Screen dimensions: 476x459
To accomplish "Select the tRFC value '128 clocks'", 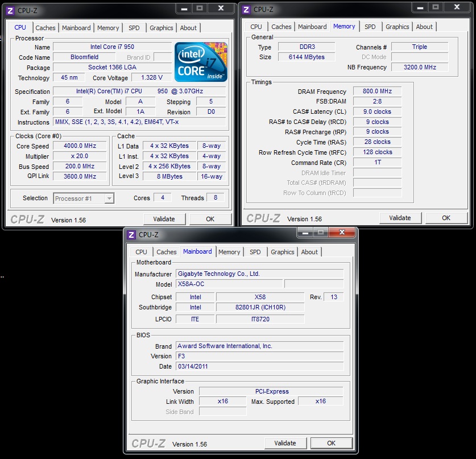I will [378, 152].
